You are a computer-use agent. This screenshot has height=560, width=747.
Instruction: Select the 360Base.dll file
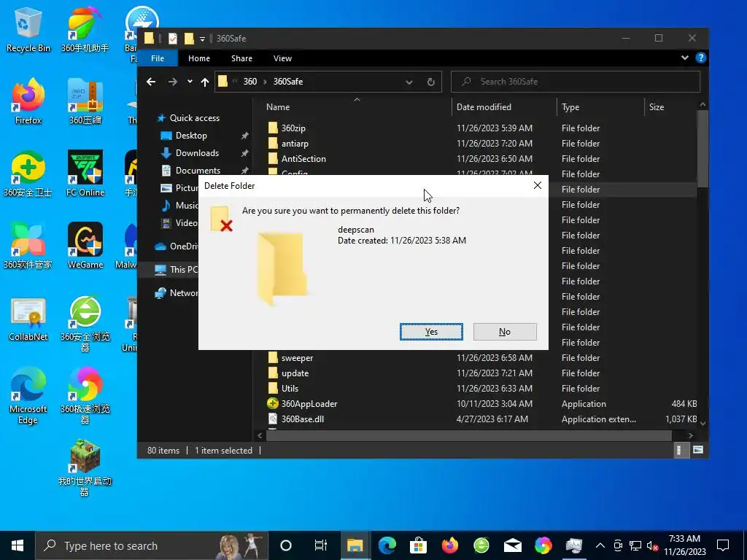coord(303,419)
